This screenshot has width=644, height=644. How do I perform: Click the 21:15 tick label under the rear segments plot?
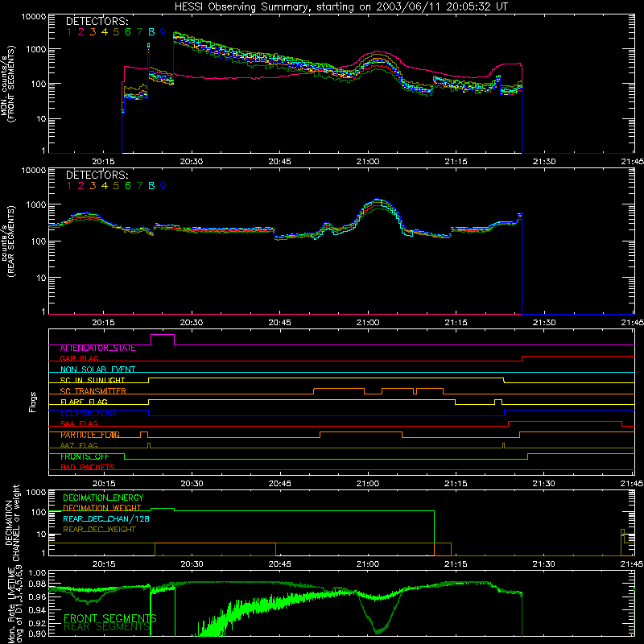456,323
